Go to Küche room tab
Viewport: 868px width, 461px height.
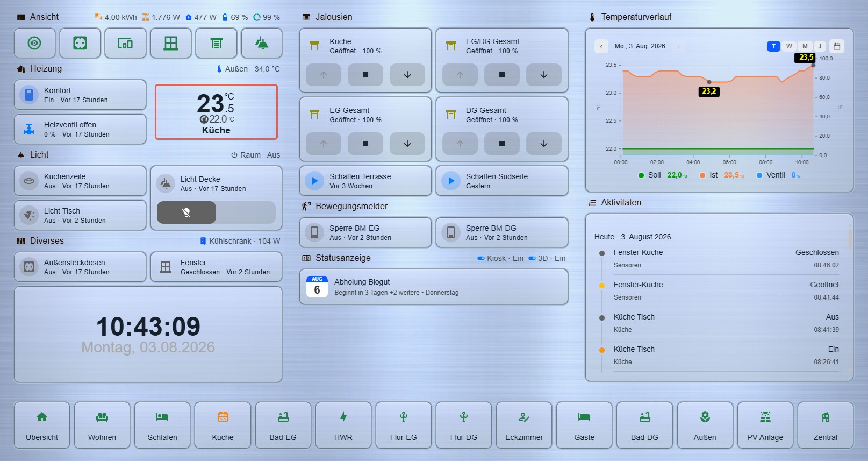tap(223, 425)
